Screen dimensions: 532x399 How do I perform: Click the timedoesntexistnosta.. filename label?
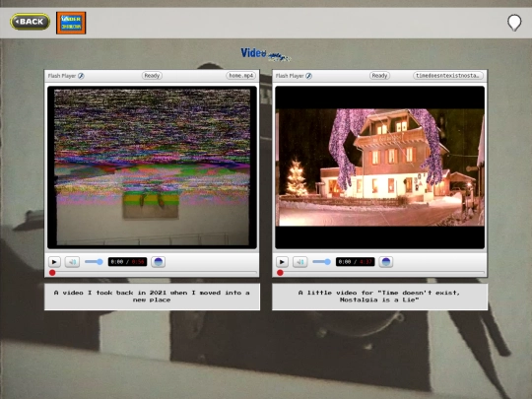(447, 76)
